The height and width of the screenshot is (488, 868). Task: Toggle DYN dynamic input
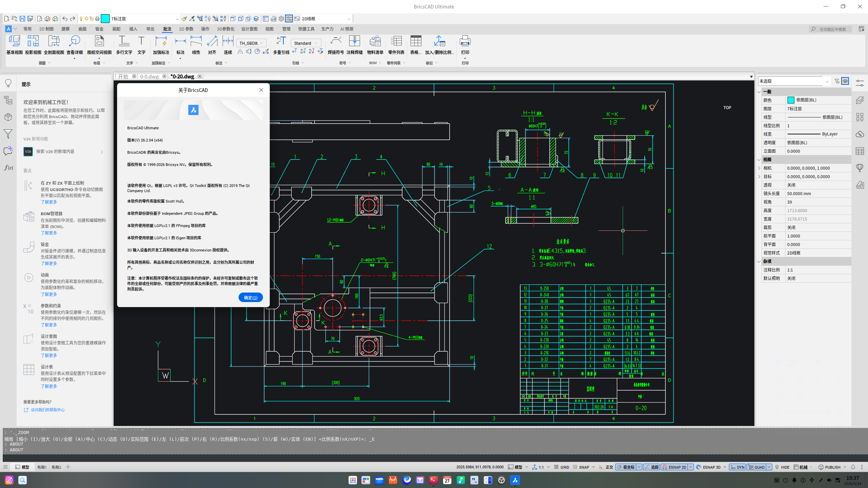coord(737,467)
